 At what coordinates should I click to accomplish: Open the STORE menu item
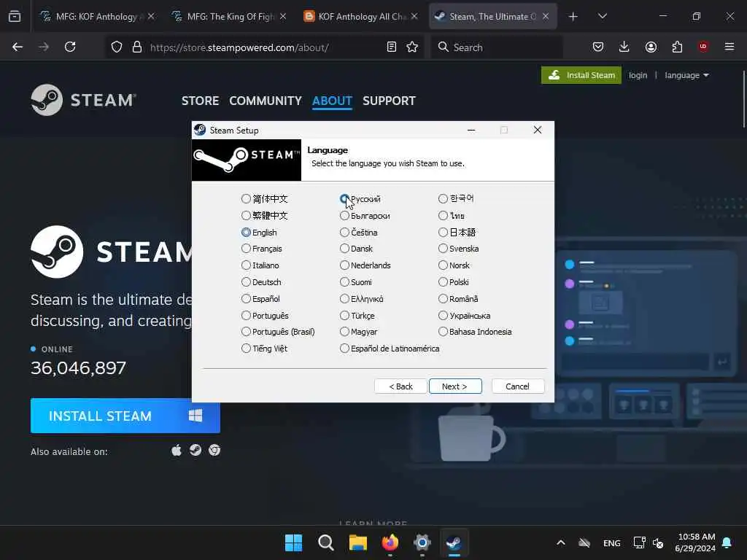point(200,101)
